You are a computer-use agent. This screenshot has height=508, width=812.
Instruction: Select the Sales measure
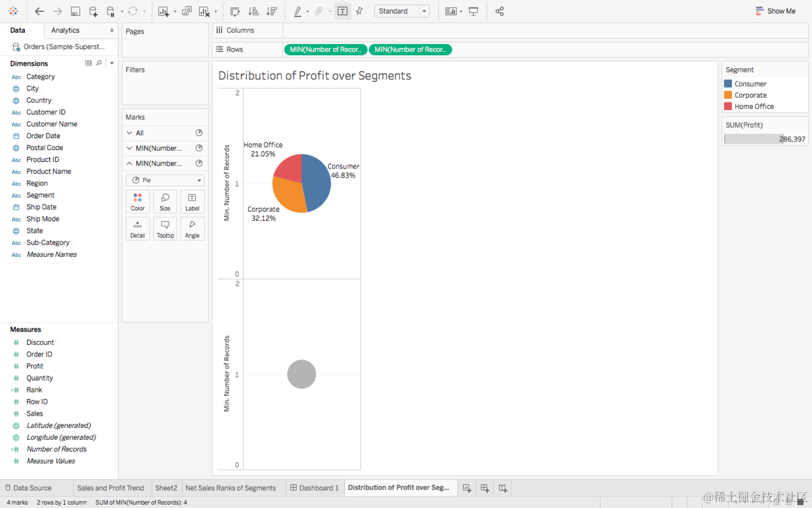[x=35, y=414]
